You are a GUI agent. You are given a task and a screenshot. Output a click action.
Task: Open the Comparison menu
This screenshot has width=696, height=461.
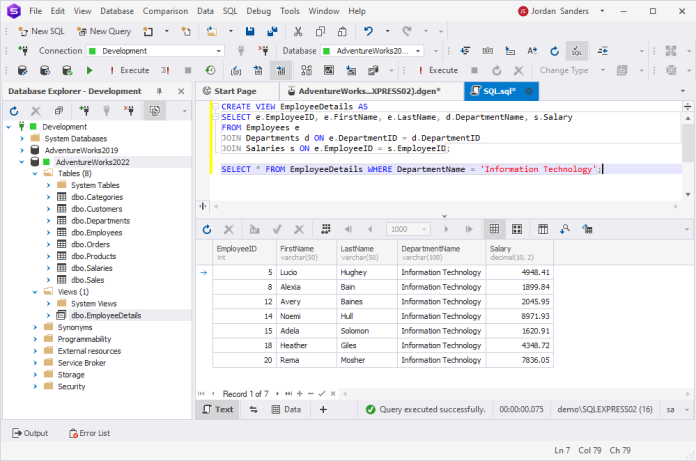tap(165, 11)
